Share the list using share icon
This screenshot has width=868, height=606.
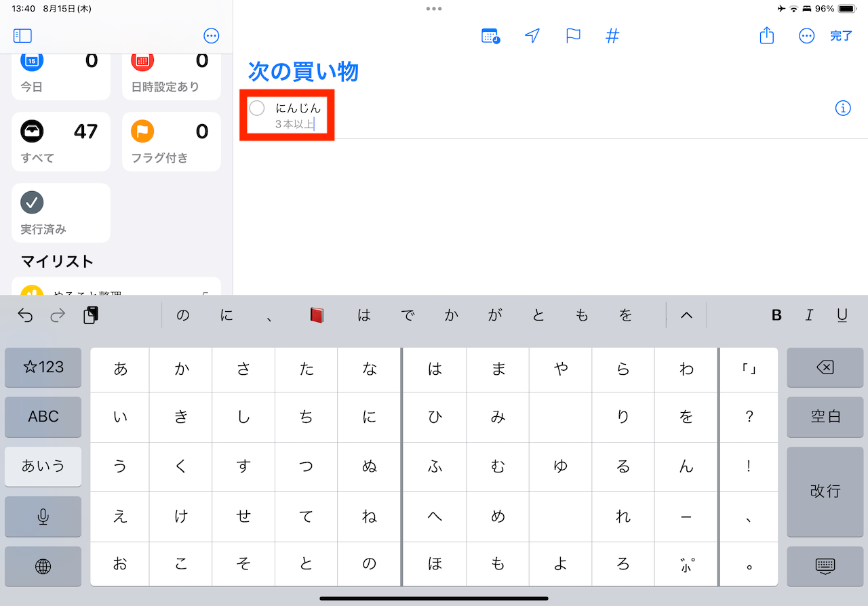coord(767,35)
